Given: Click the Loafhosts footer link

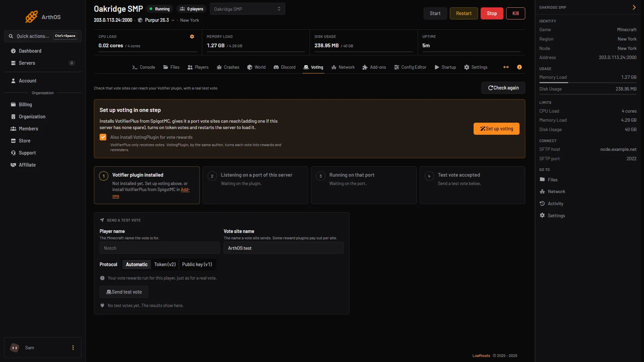Looking at the screenshot, I should pyautogui.click(x=481, y=356).
